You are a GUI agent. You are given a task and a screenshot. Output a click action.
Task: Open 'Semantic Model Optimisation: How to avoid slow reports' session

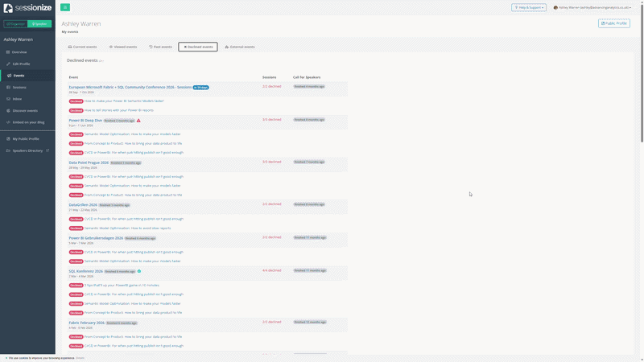127,228
